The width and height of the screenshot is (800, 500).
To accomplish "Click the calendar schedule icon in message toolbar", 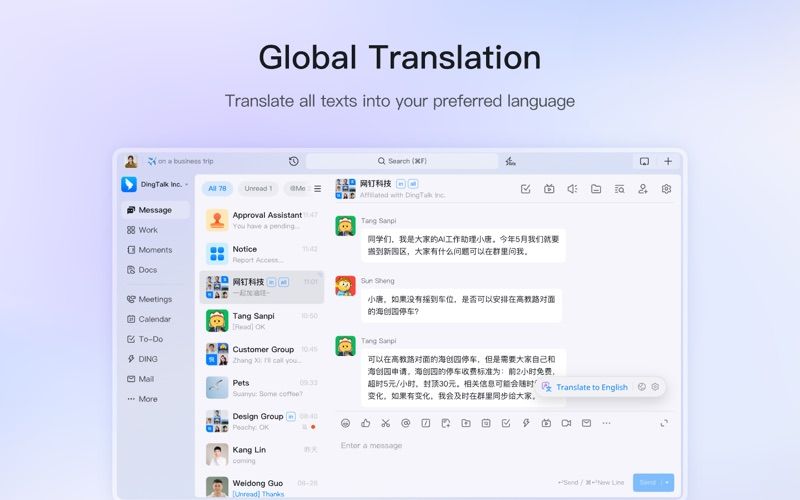I will [x=486, y=423].
